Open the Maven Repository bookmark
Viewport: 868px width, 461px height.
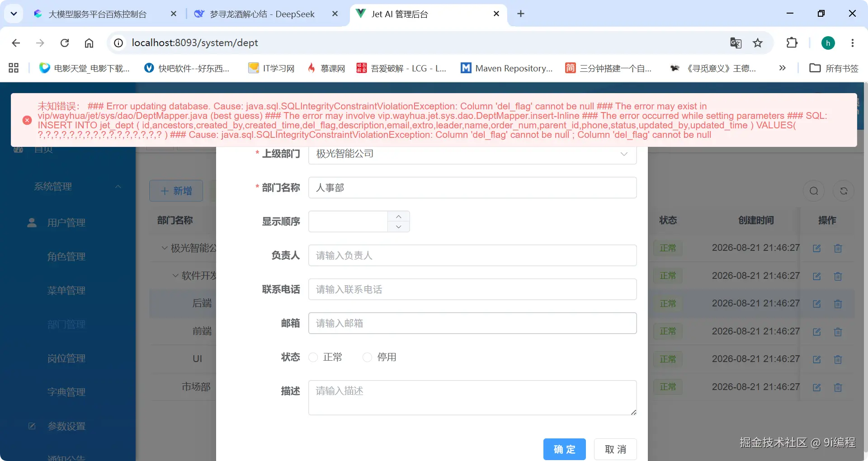coord(507,68)
